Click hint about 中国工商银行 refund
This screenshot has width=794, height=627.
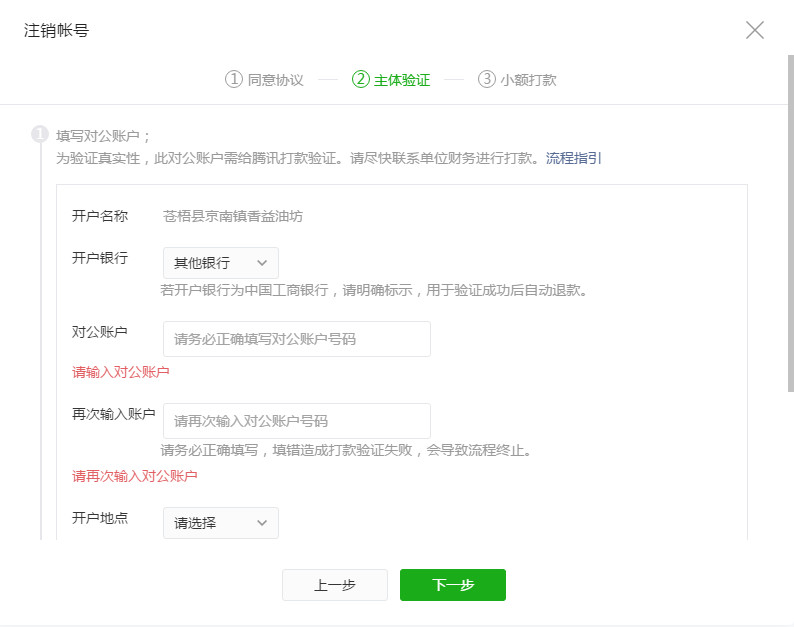(374, 290)
